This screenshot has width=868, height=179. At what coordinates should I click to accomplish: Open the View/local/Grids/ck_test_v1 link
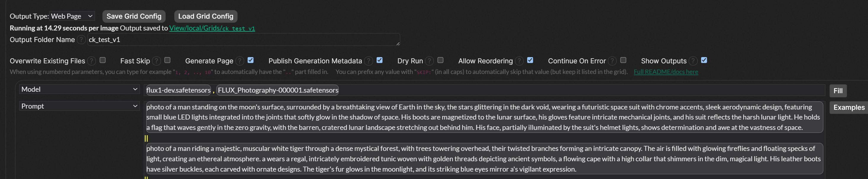pos(212,28)
